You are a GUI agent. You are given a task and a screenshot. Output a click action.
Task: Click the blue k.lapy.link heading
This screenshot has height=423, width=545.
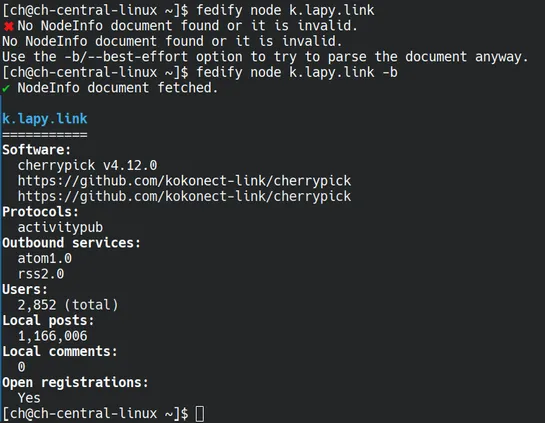45,119
